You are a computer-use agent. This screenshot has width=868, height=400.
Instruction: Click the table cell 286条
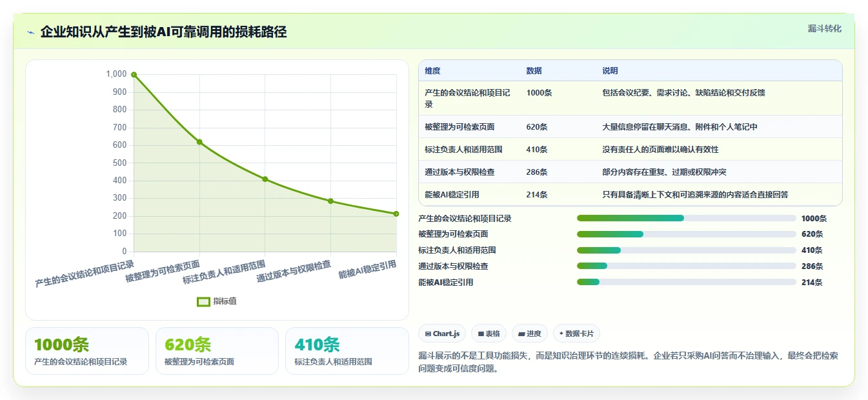click(x=537, y=172)
